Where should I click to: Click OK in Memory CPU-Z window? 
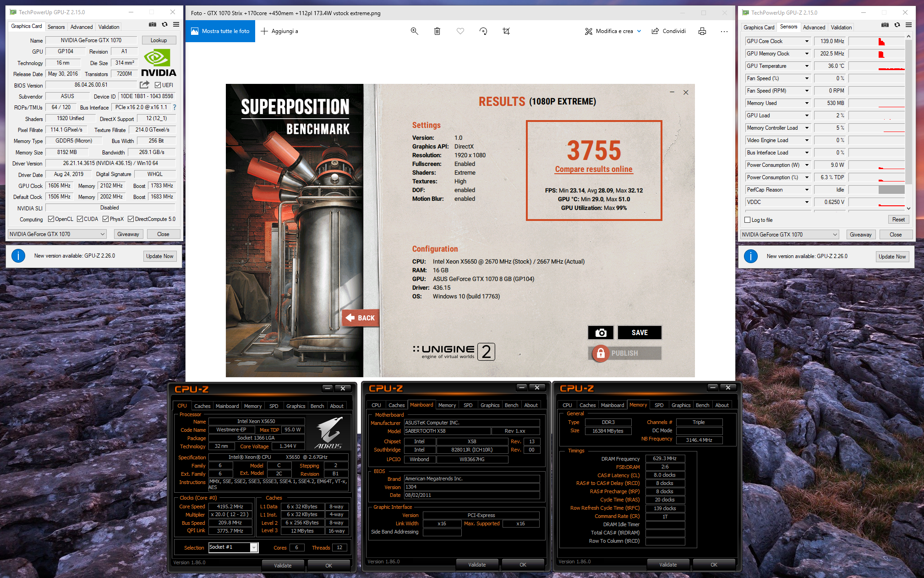pos(714,565)
